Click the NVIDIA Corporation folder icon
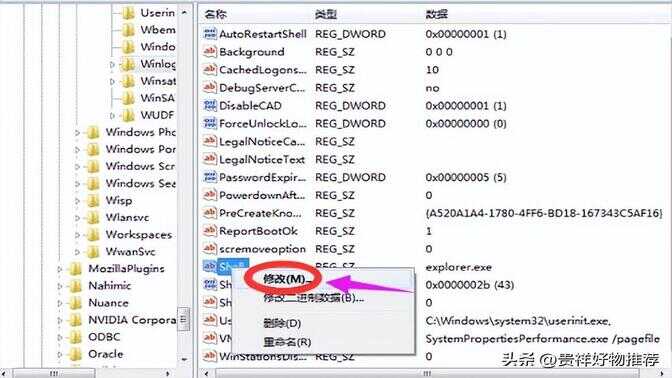 (x=75, y=320)
